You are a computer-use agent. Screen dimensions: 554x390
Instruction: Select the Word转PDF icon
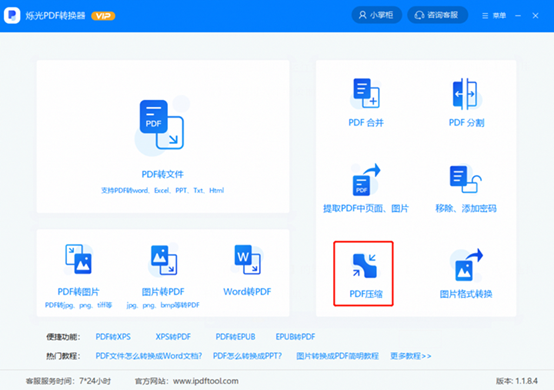(247, 259)
